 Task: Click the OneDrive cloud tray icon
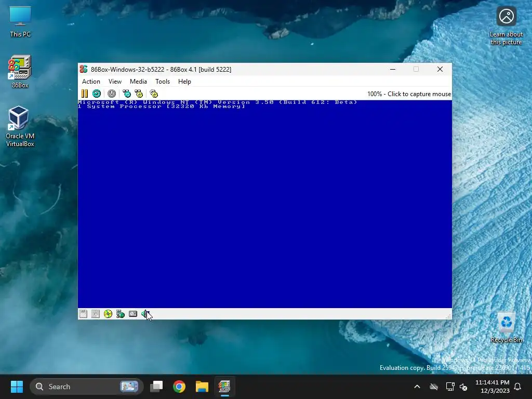pos(434,387)
